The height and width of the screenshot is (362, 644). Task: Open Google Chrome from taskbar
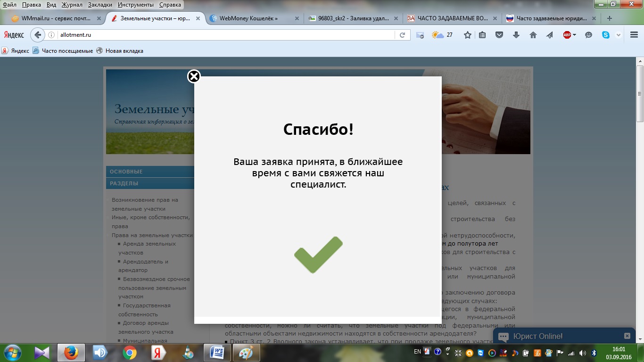[x=130, y=353]
